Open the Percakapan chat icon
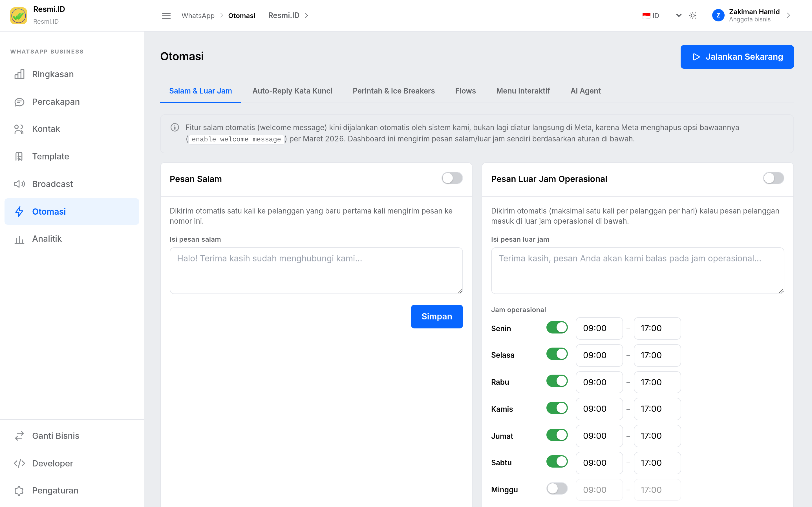The image size is (812, 507). point(19,102)
